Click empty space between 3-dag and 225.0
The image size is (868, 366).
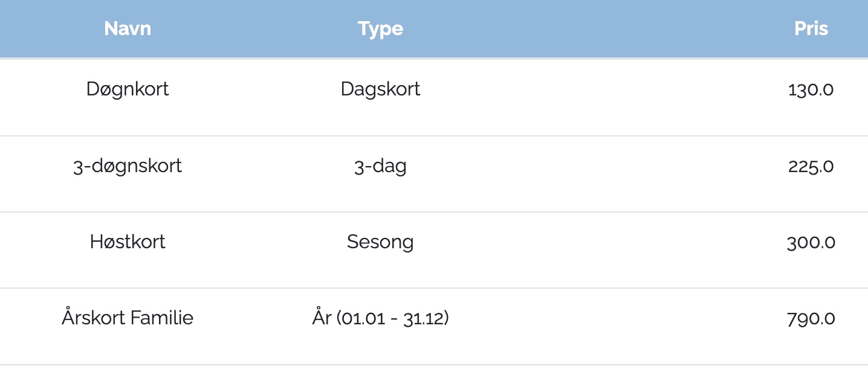tap(604, 166)
